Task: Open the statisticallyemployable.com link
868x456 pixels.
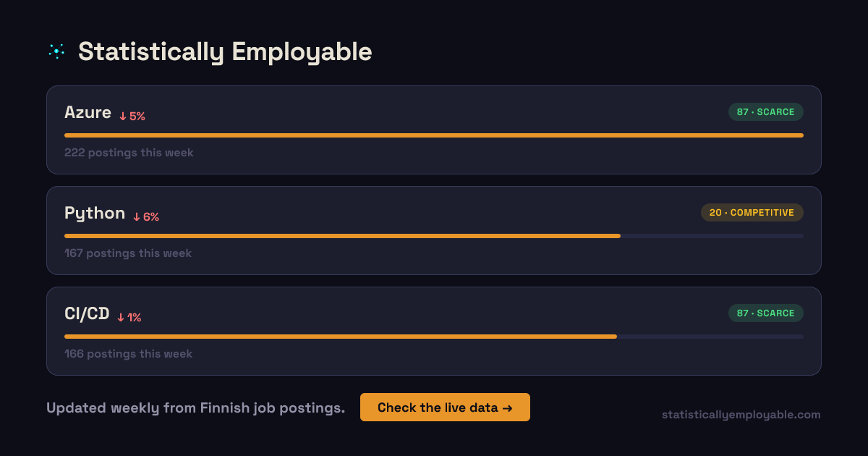Action: pos(741,415)
